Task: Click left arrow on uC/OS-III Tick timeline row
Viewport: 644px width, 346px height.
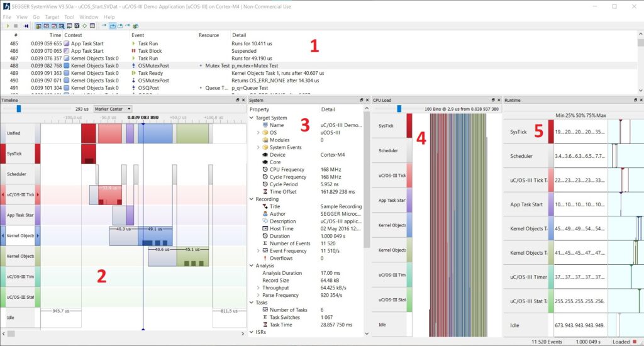Action: click(x=3, y=195)
